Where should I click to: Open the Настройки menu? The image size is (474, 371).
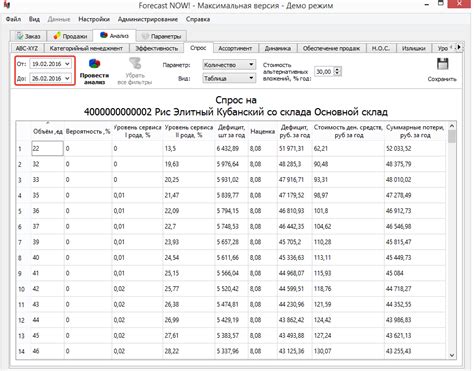click(94, 19)
